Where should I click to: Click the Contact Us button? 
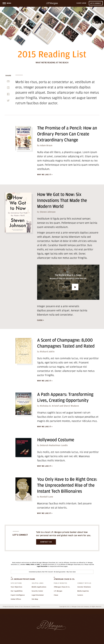pos(46,542)
